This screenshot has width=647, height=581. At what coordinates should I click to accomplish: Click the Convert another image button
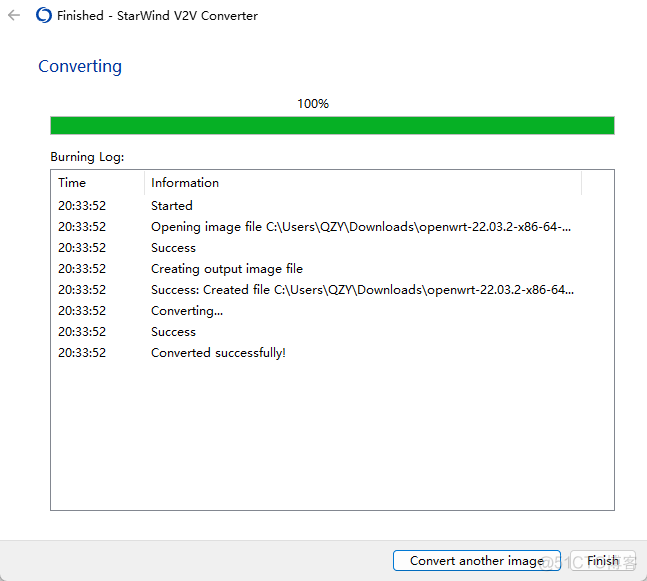(x=477, y=561)
